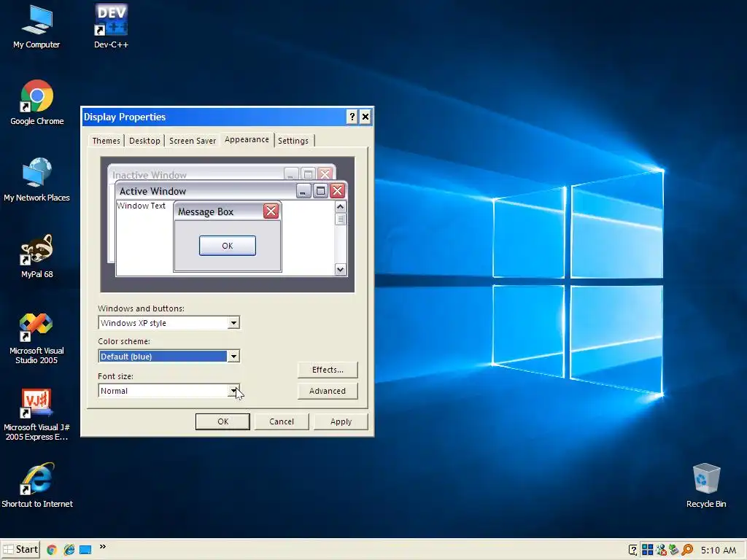The width and height of the screenshot is (747, 560).
Task: Click the orange magnifier tray icon
Action: (x=687, y=550)
